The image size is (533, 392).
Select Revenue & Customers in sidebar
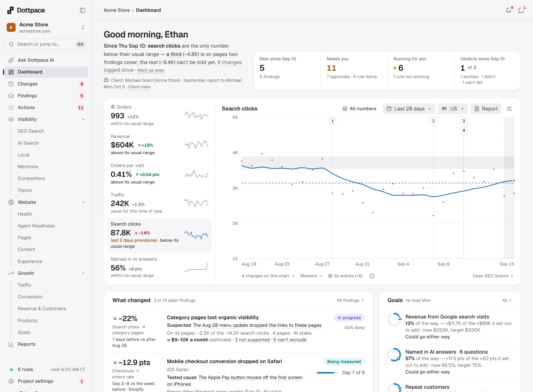pos(42,309)
